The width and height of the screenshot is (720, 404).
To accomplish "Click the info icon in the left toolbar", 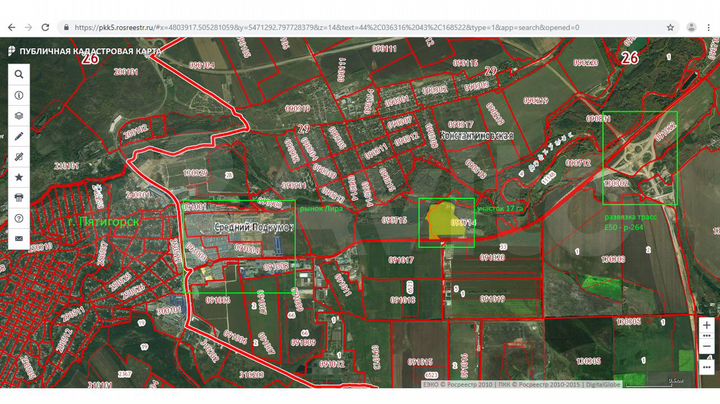I will 19,95.
